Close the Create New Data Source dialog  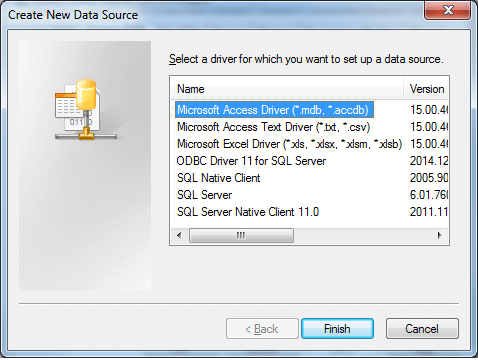[448, 10]
